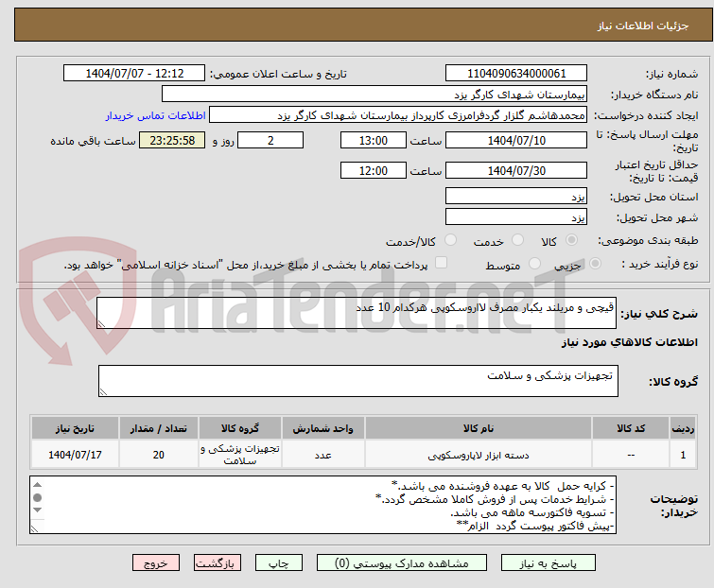This screenshot has width=714, height=588.
Task: Open اطلاعات تماس خریدار link
Action: point(156,115)
